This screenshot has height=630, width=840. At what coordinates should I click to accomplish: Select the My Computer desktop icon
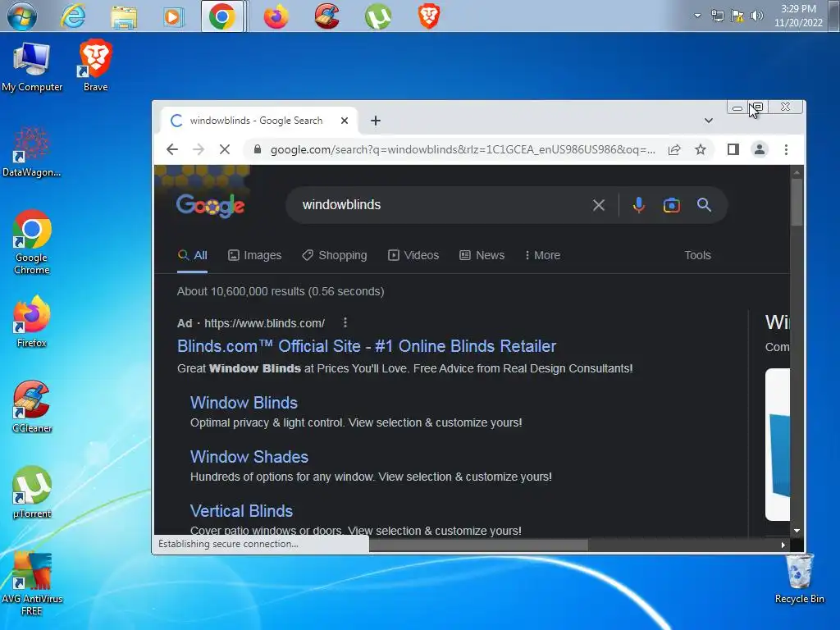[x=32, y=67]
